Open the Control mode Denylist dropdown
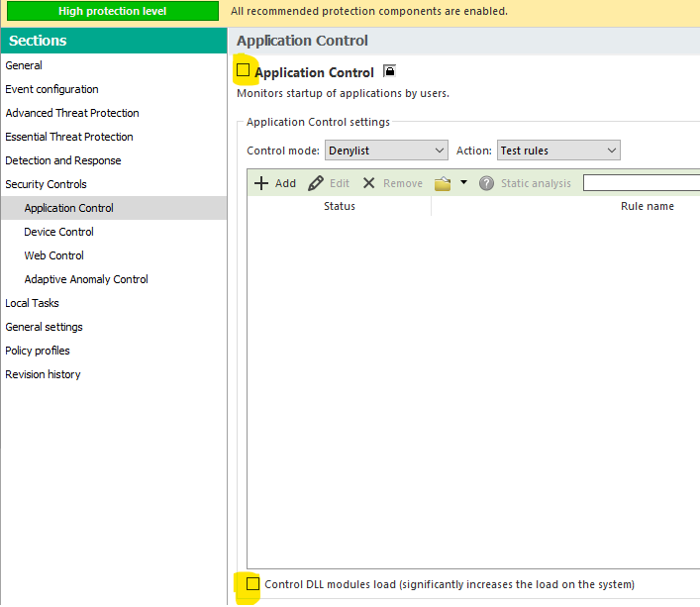The image size is (700, 607). [x=386, y=151]
